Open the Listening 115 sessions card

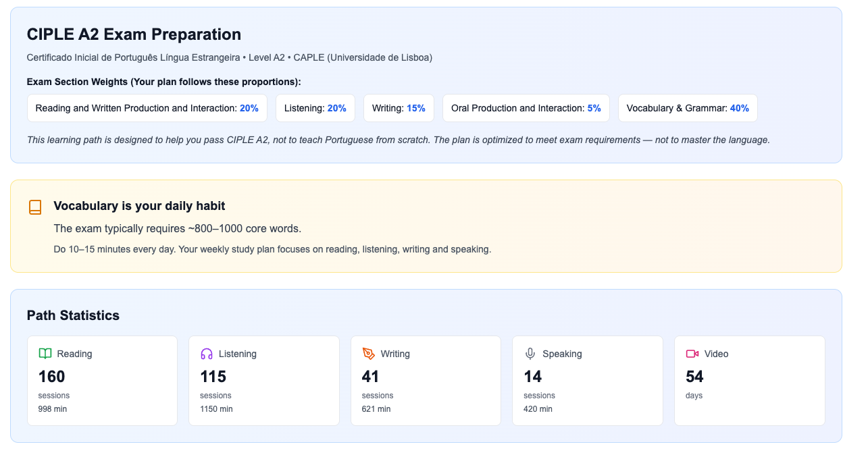click(263, 381)
